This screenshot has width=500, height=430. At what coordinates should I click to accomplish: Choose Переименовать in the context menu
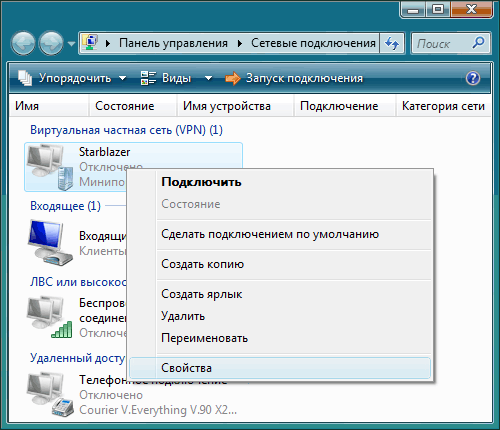point(280,338)
